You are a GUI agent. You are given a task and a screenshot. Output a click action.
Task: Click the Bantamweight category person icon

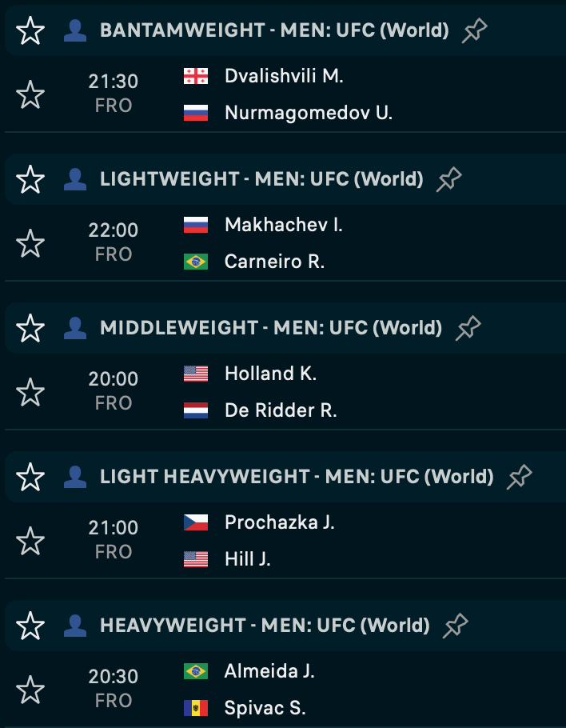coord(75,31)
